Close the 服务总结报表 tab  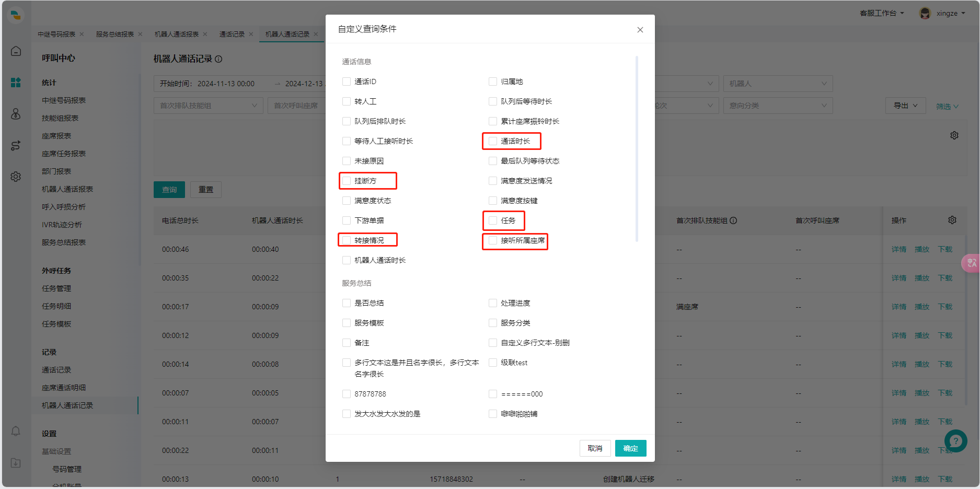[x=140, y=34]
